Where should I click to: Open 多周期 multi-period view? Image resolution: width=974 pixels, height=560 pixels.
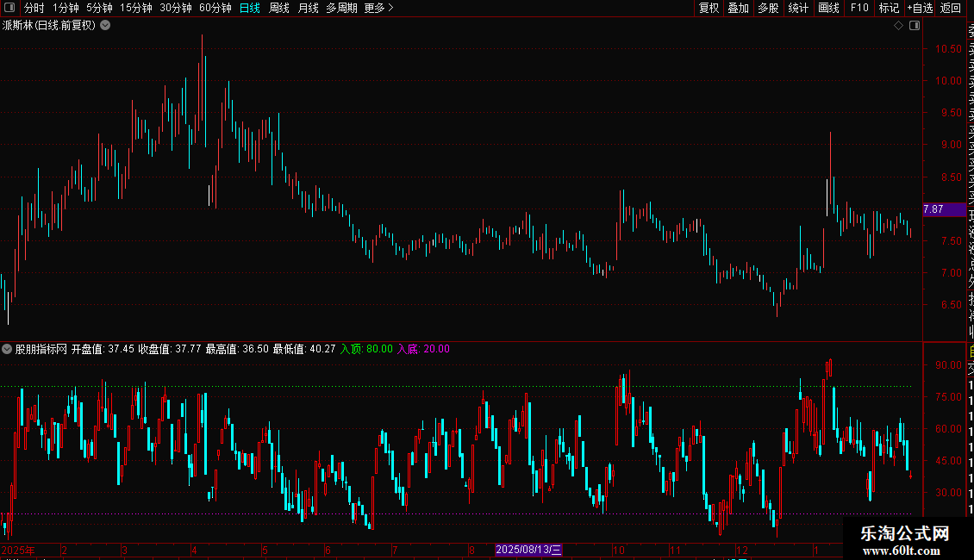click(x=341, y=8)
